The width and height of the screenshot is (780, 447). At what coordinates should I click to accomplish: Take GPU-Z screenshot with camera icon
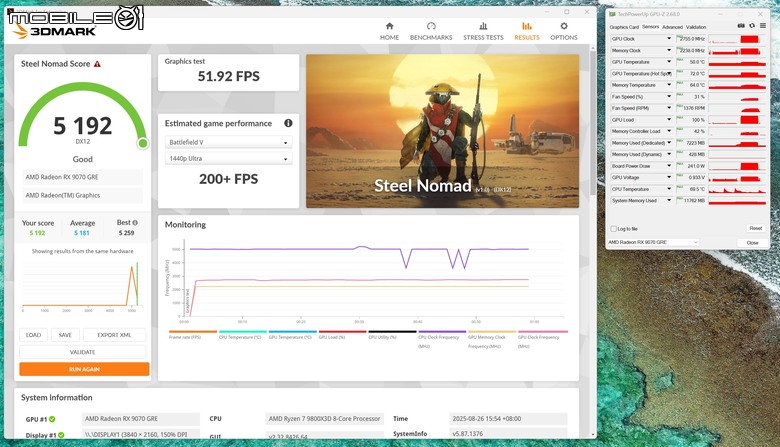click(x=741, y=26)
